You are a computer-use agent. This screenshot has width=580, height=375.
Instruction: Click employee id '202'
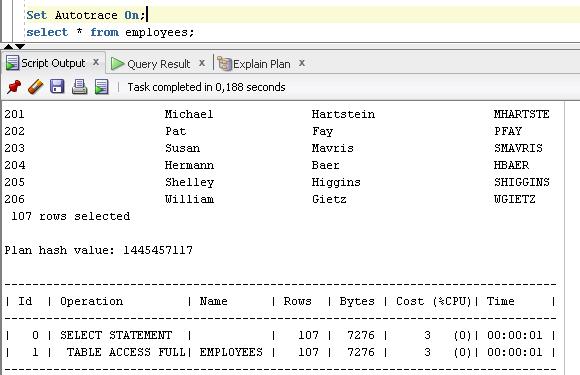14,131
